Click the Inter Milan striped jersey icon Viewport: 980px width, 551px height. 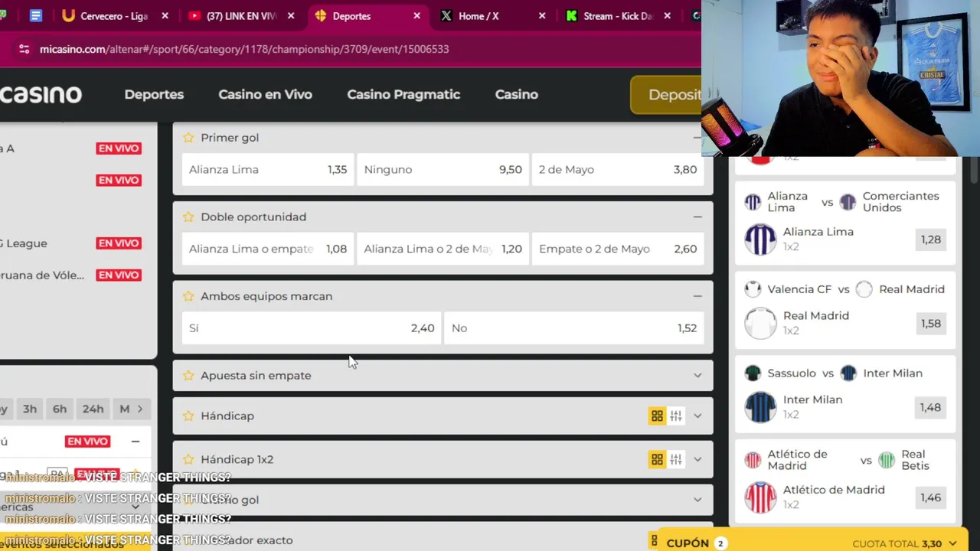(760, 407)
